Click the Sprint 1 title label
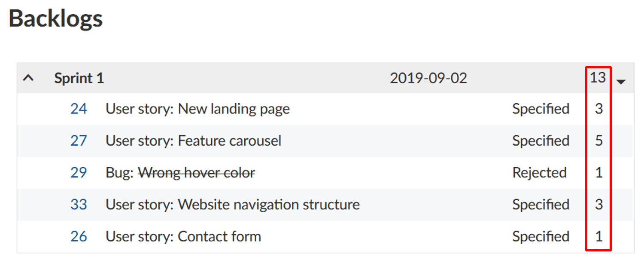 point(79,78)
